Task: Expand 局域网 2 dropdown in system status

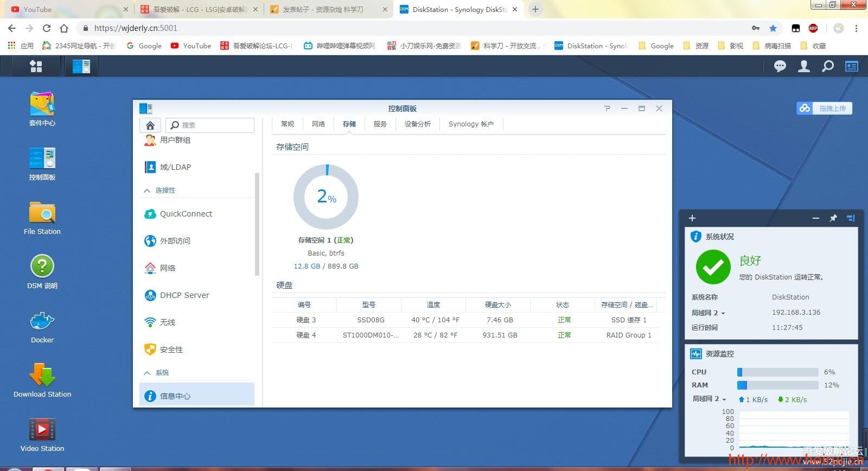Action: (709, 313)
